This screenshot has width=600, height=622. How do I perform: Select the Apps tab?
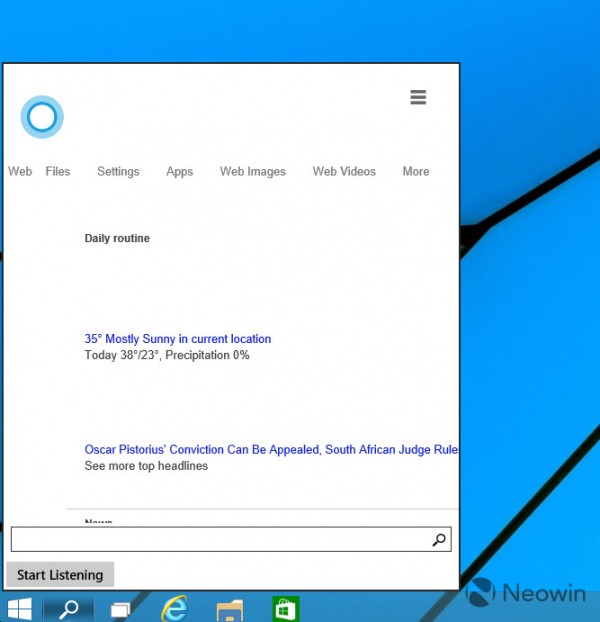(180, 172)
